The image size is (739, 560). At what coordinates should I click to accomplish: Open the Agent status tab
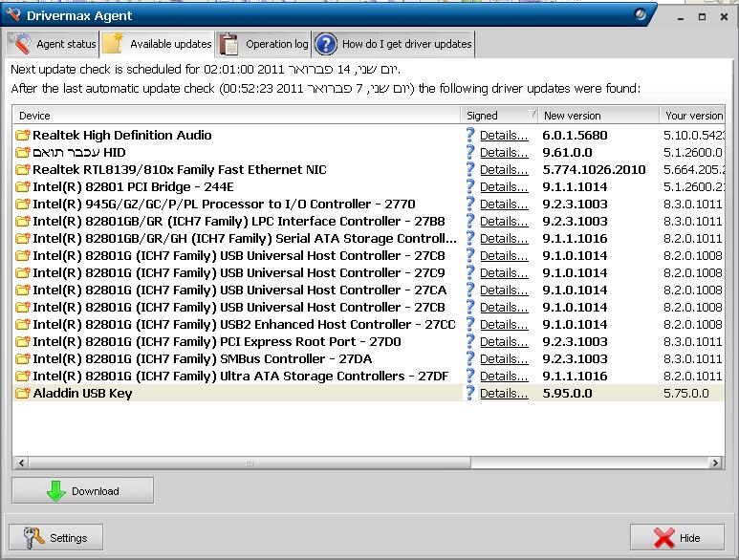click(x=53, y=44)
